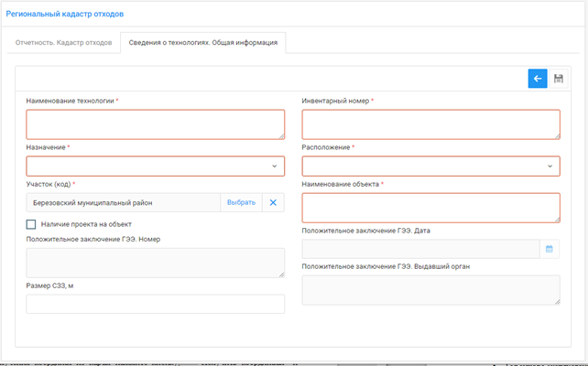Toggle the Наличие проекта на объект checkbox
Viewport: 588px width, 366px height.
(31, 224)
